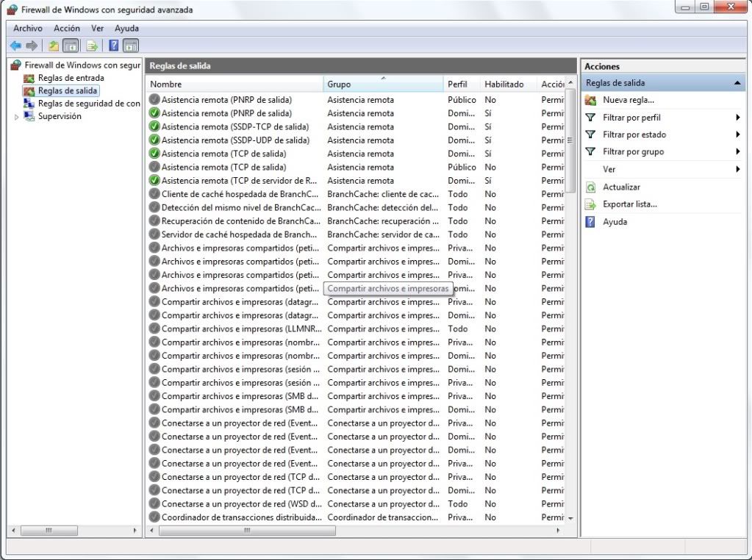Click the rules list scroll-down arrow
The height and width of the screenshot is (560, 752).
click(x=570, y=518)
